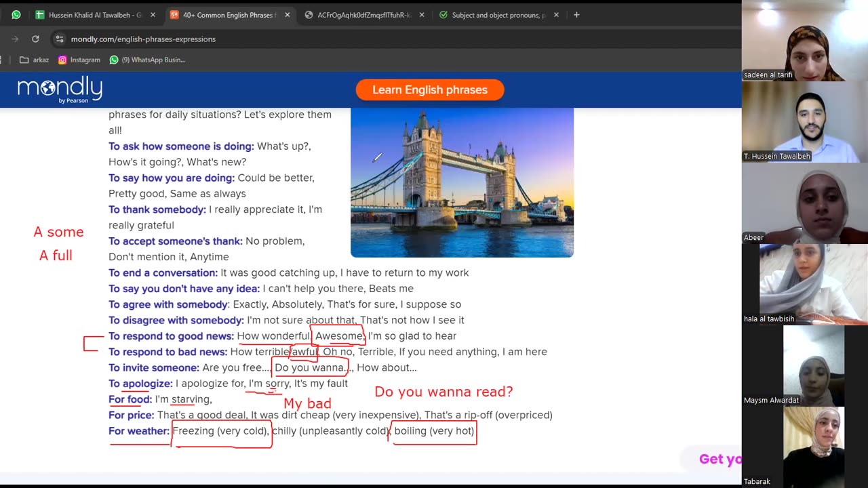Go forward in browser history
The image size is (868, 488).
(x=15, y=39)
